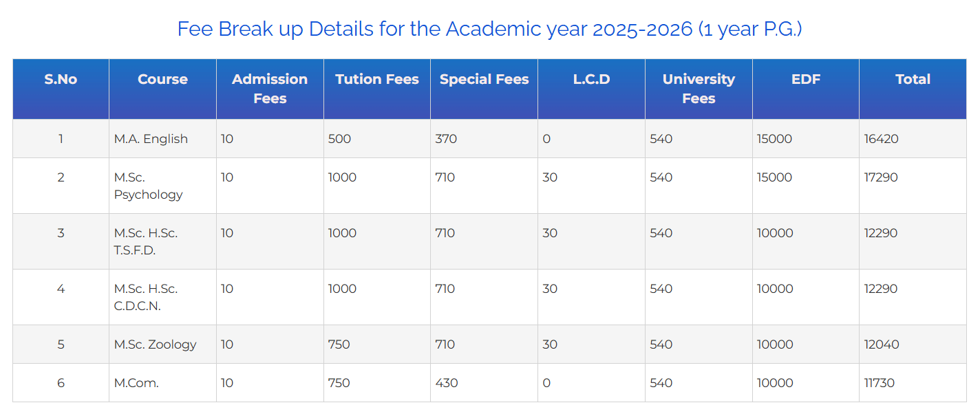The height and width of the screenshot is (416, 980).
Task: Select the 17290 total amount cell
Action: tap(882, 177)
